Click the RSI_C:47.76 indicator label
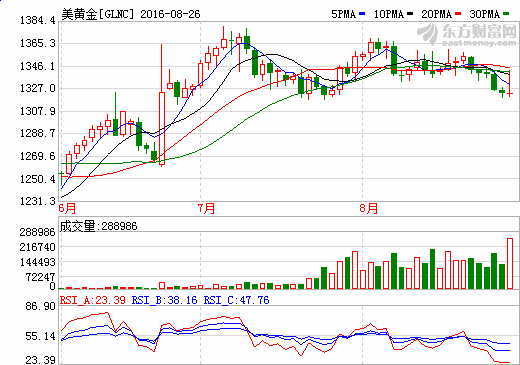520x365 pixels. pos(236,300)
